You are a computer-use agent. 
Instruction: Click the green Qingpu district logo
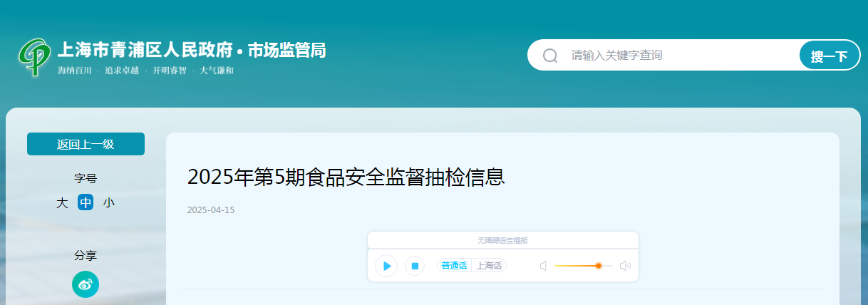[33, 57]
